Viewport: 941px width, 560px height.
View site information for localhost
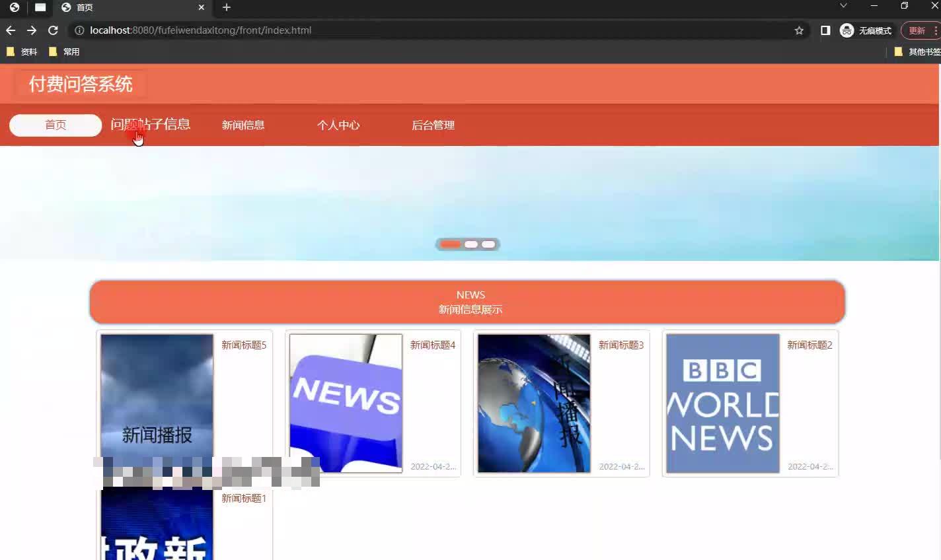click(x=79, y=30)
